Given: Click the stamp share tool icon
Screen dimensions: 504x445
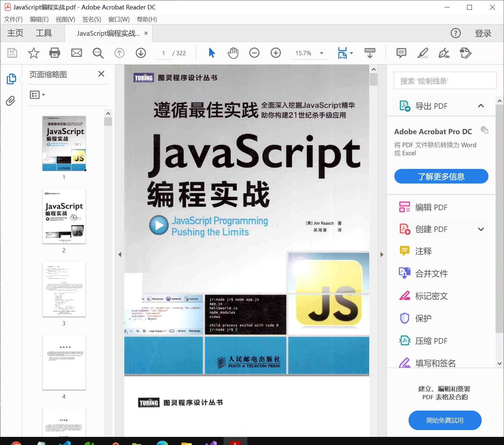Looking at the screenshot, I should 466,53.
